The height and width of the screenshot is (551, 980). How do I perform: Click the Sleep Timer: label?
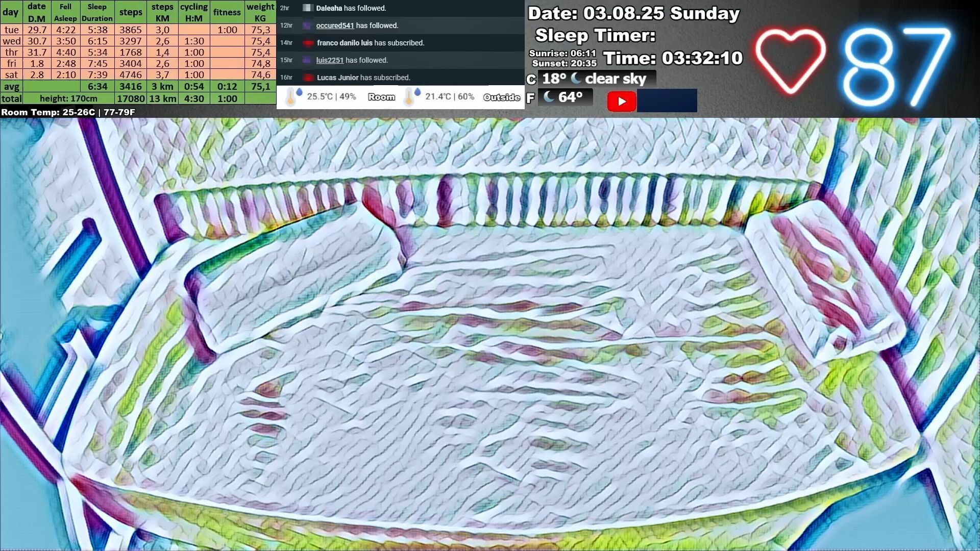click(595, 35)
